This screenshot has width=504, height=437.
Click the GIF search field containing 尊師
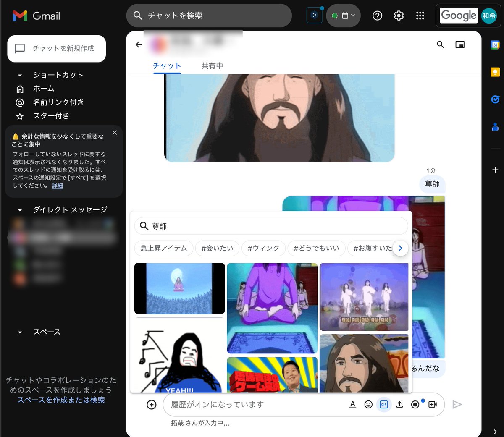(x=271, y=226)
